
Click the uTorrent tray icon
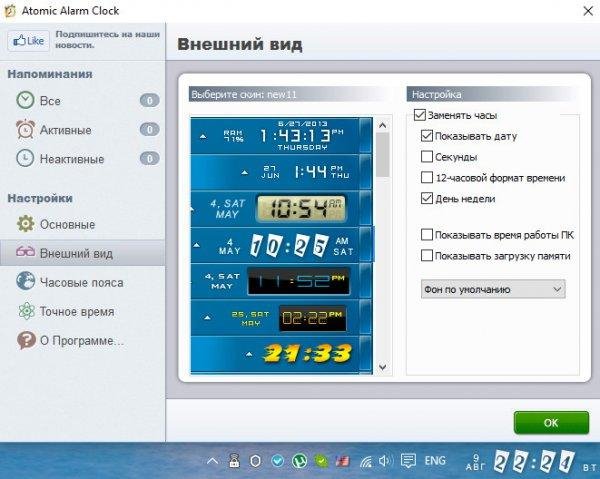click(299, 461)
